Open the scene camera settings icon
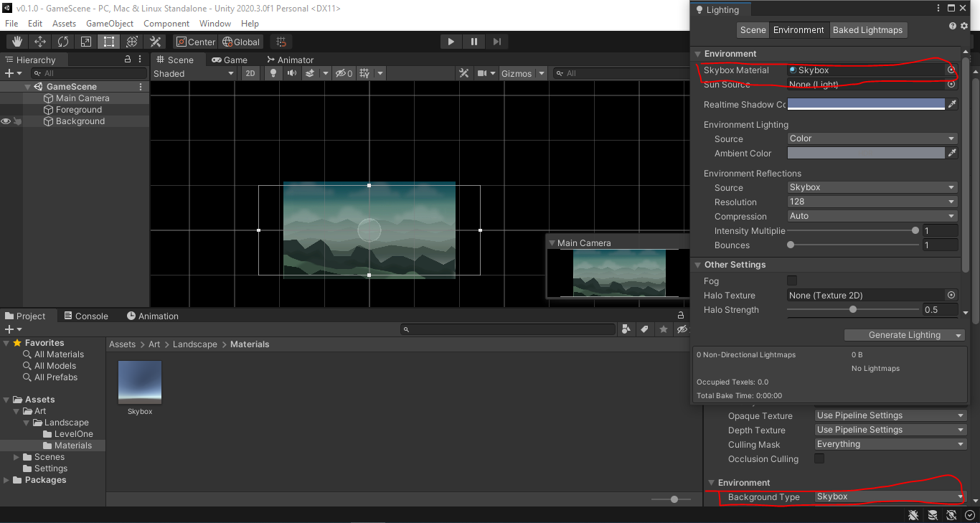Screen dimensions: 980x523 point(483,73)
